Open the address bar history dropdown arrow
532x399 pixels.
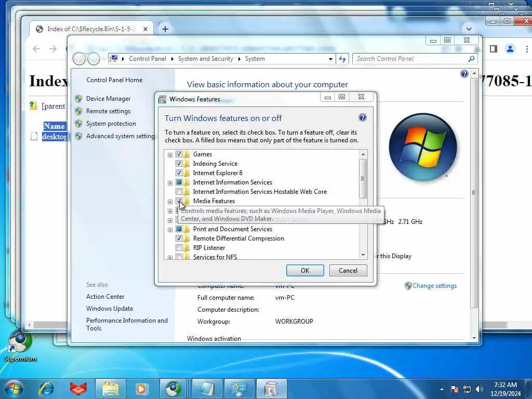[x=330, y=59]
